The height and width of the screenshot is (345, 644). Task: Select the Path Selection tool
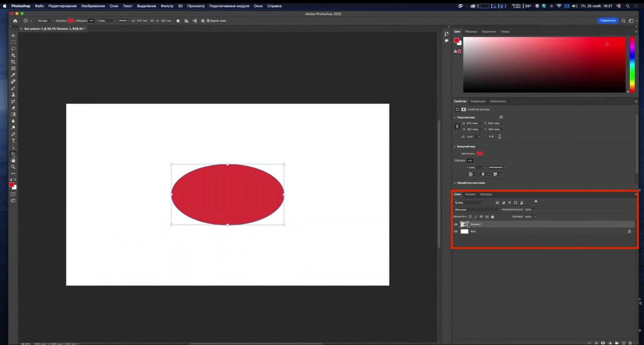tap(13, 147)
